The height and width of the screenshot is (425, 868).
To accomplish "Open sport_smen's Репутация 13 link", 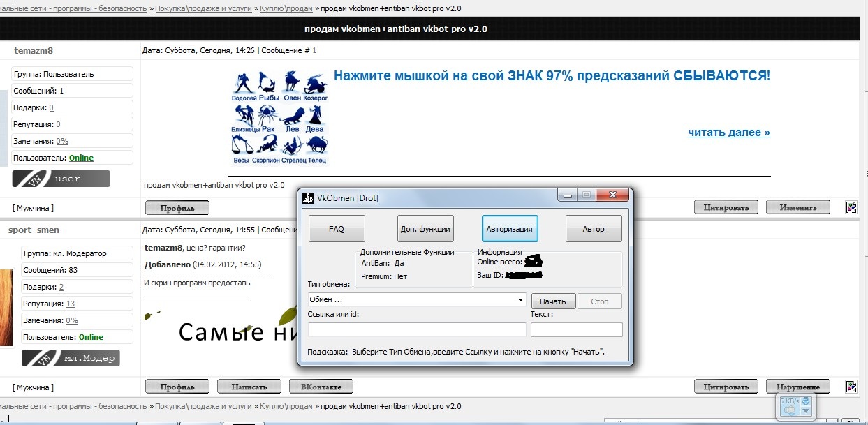I will click(71, 304).
